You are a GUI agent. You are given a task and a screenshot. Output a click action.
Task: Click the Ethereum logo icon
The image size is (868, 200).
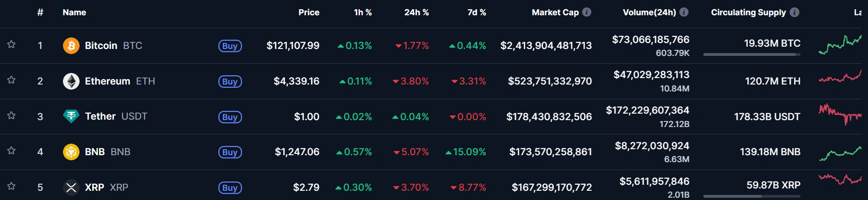click(x=71, y=81)
